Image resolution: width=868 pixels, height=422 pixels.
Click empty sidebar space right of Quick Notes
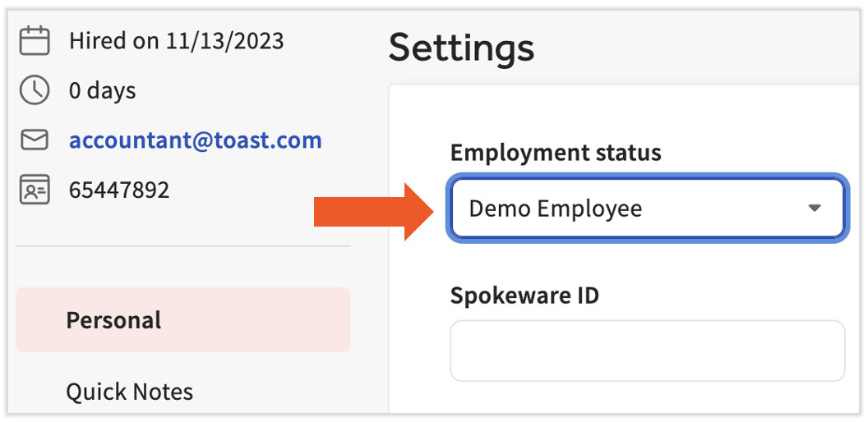point(279,392)
